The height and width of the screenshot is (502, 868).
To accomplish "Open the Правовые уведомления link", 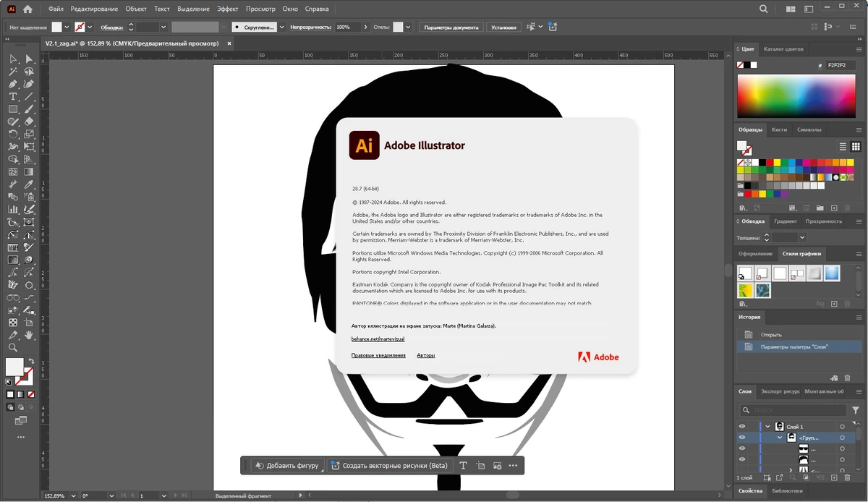I will pos(378,355).
